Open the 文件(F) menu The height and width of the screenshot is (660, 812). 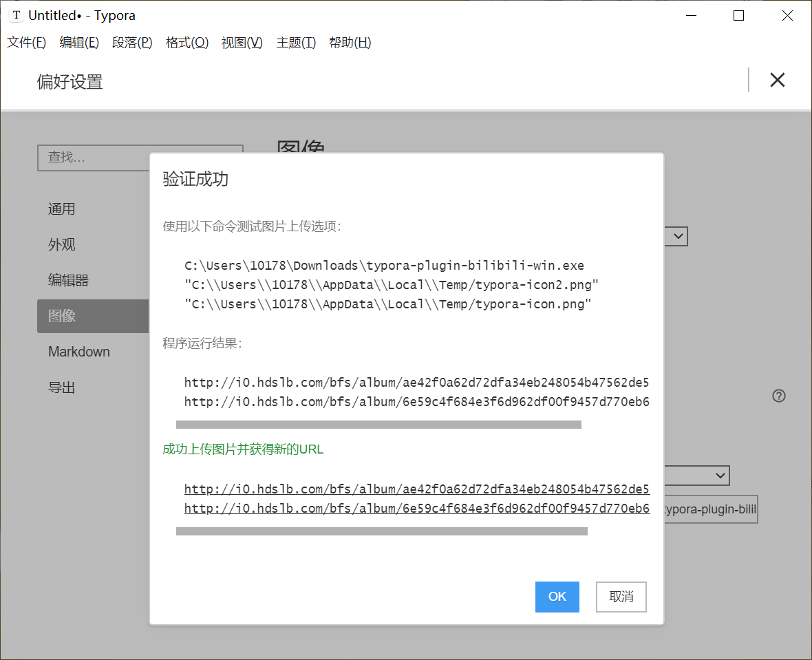point(26,43)
